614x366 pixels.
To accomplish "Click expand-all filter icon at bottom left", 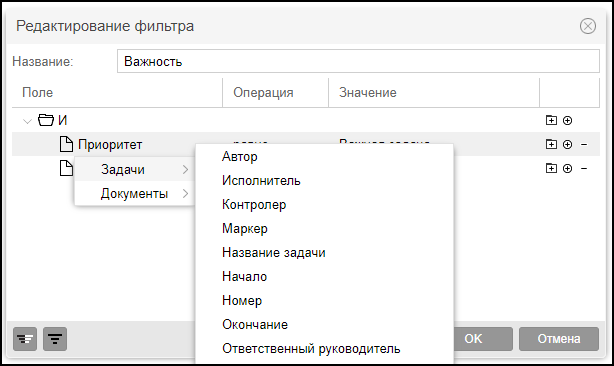I will pos(25,339).
